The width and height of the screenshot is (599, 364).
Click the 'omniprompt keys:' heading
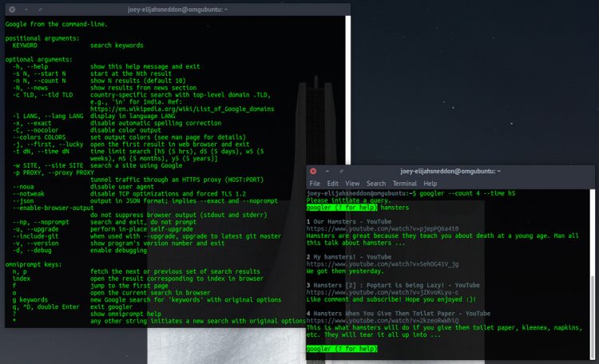pos(34,264)
